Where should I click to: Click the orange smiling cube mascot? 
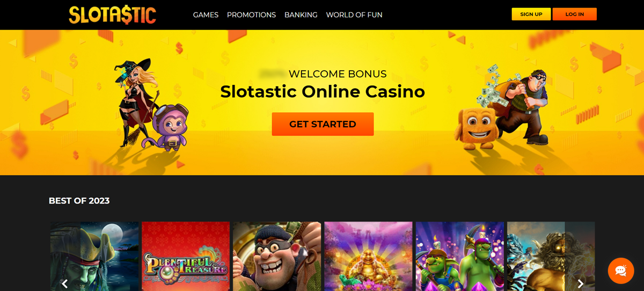tap(474, 128)
